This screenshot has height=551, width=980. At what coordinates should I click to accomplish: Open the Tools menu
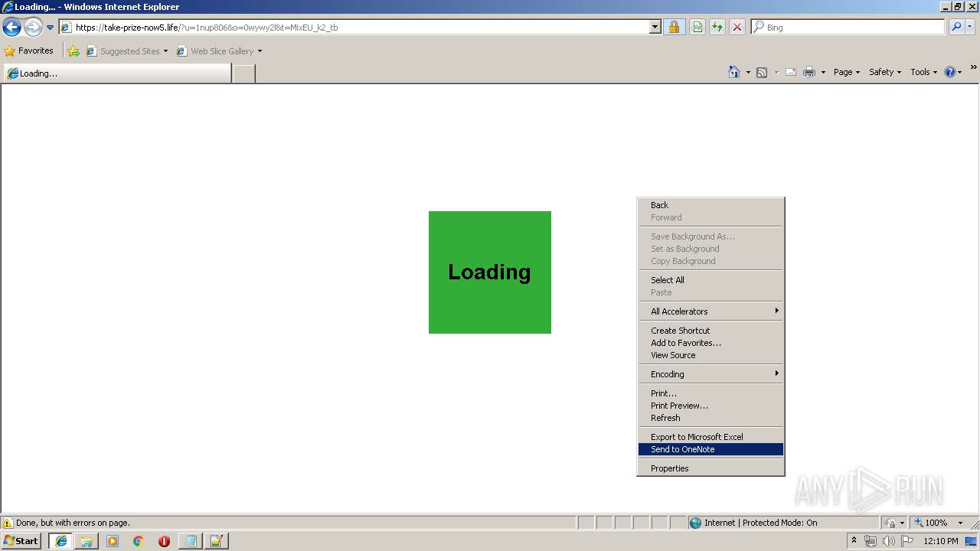click(x=924, y=72)
